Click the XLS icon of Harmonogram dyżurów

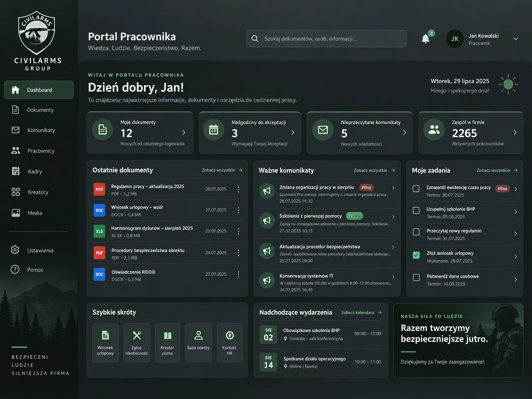99,231
